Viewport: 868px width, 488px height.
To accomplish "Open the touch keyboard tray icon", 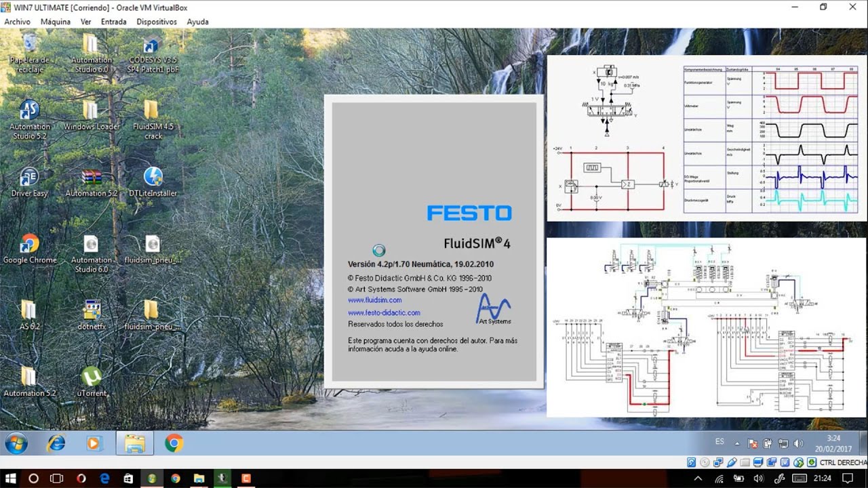I will point(800,479).
